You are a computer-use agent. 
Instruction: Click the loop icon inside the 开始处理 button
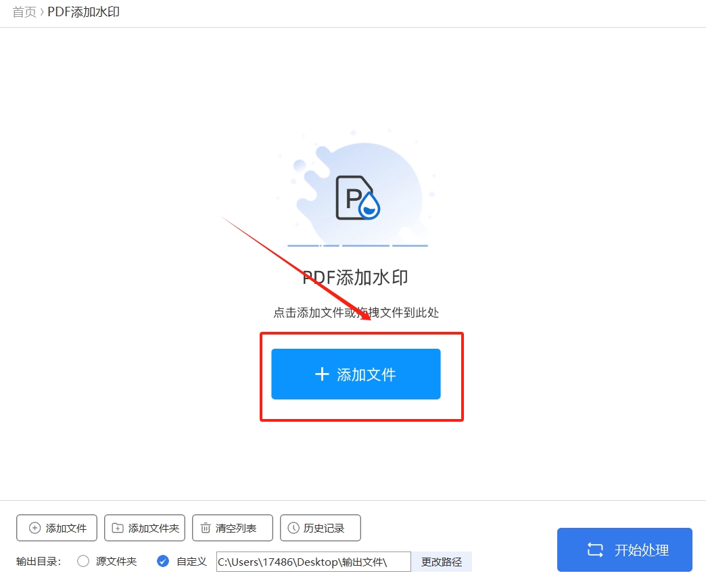coord(594,549)
